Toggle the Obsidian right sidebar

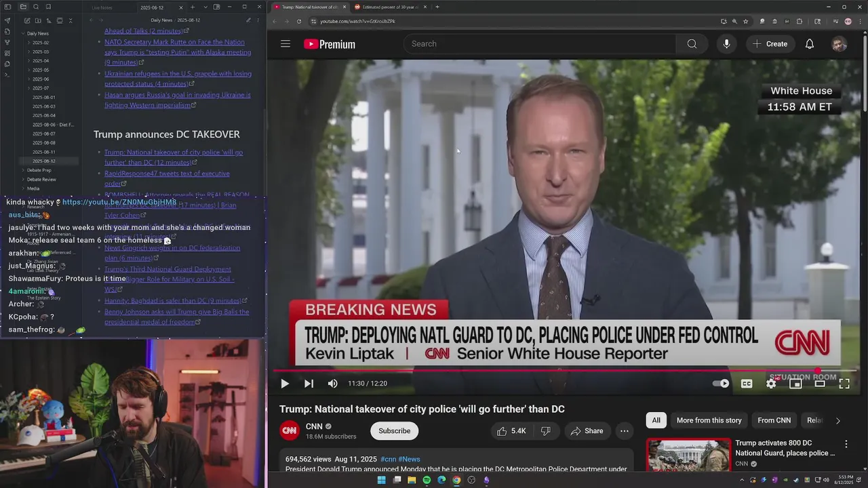[x=216, y=7]
